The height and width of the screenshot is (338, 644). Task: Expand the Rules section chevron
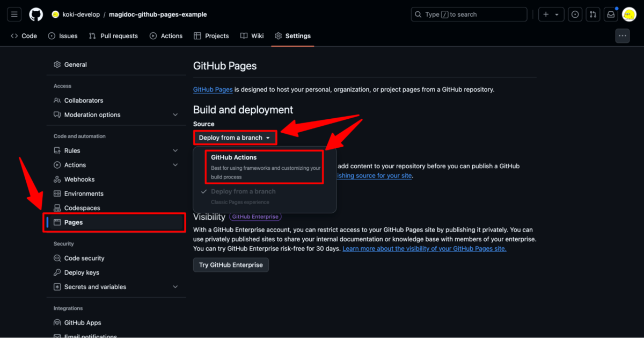click(x=175, y=151)
